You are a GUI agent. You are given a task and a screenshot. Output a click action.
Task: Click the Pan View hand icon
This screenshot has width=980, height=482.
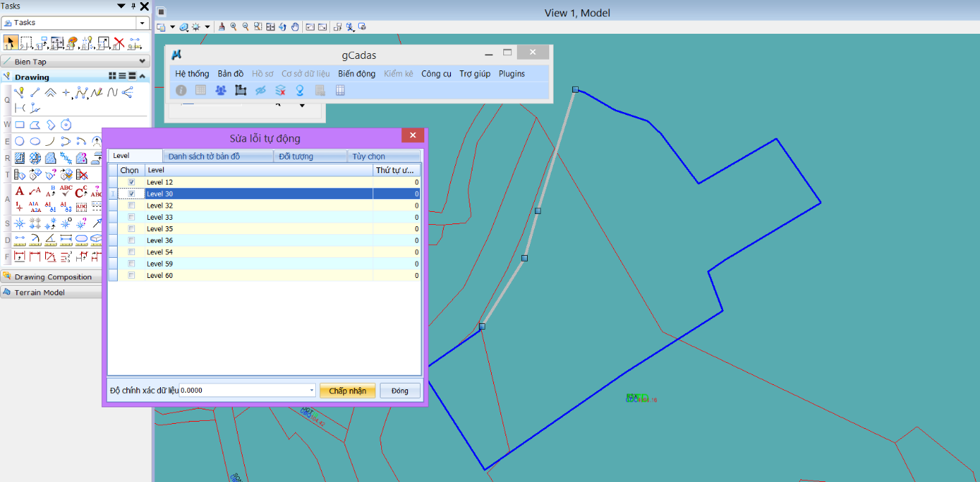pos(294,27)
